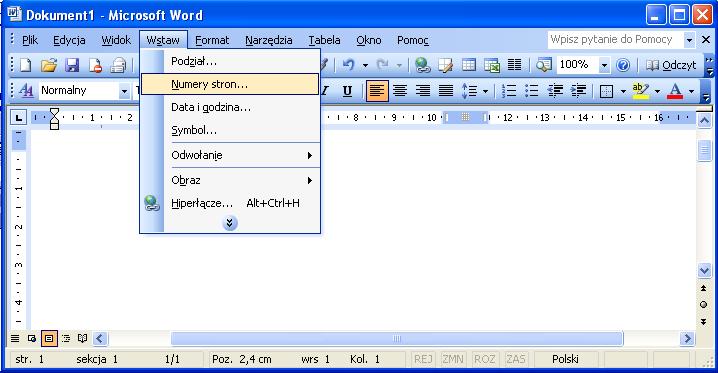Image resolution: width=718 pixels, height=373 pixels.
Task: Open Styles and Formatting pane icon
Action: point(26,91)
